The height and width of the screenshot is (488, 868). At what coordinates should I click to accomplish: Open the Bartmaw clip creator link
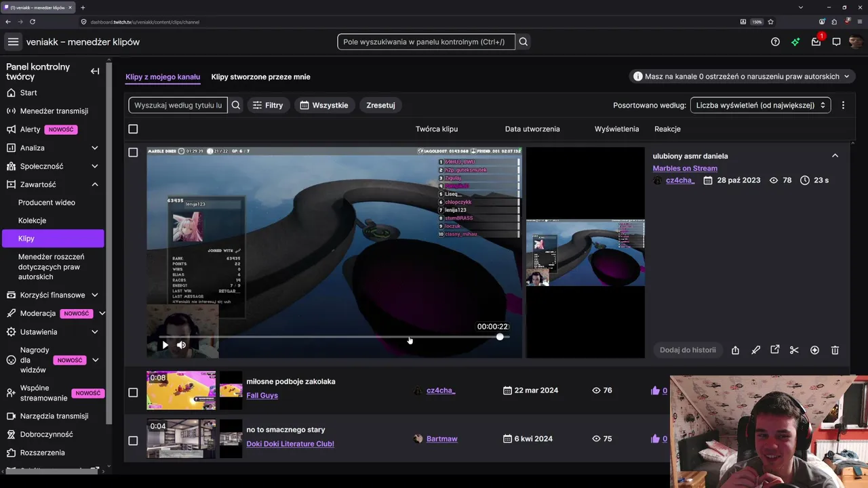click(x=442, y=439)
